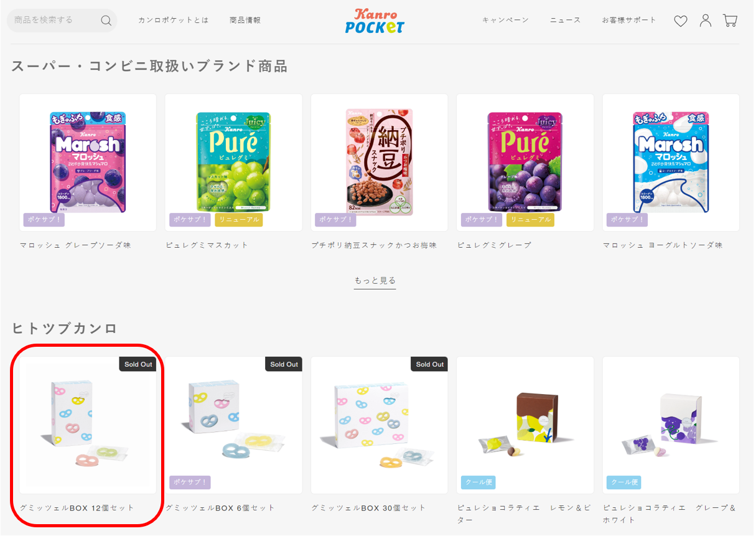Open グミッツェルBOX 6個セット product image

point(233,425)
